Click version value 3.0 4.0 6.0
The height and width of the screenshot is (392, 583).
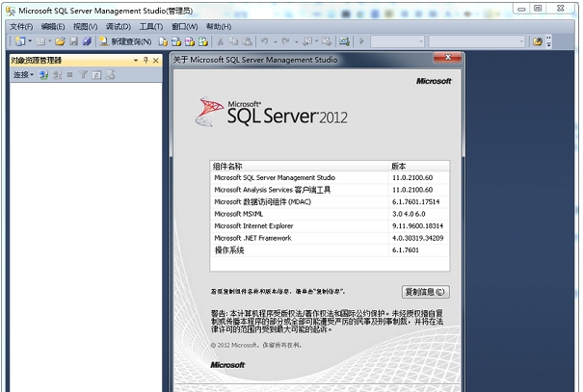pyautogui.click(x=409, y=214)
